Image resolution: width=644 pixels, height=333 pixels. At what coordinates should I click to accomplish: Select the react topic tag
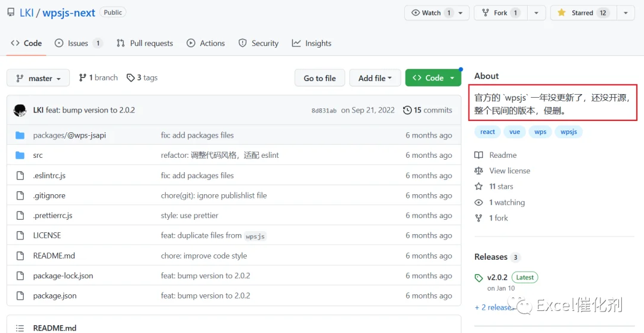tap(488, 132)
